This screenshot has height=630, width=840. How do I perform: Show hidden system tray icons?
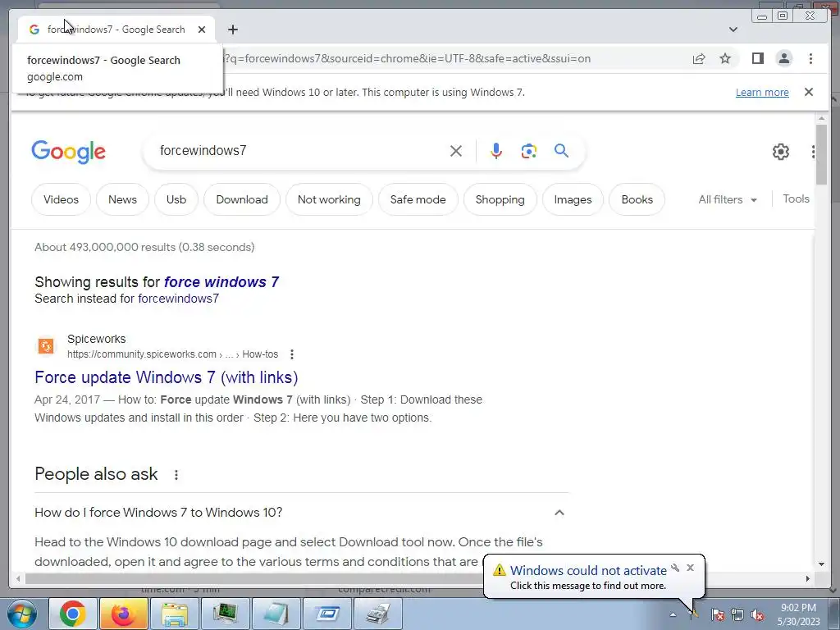tap(673, 614)
